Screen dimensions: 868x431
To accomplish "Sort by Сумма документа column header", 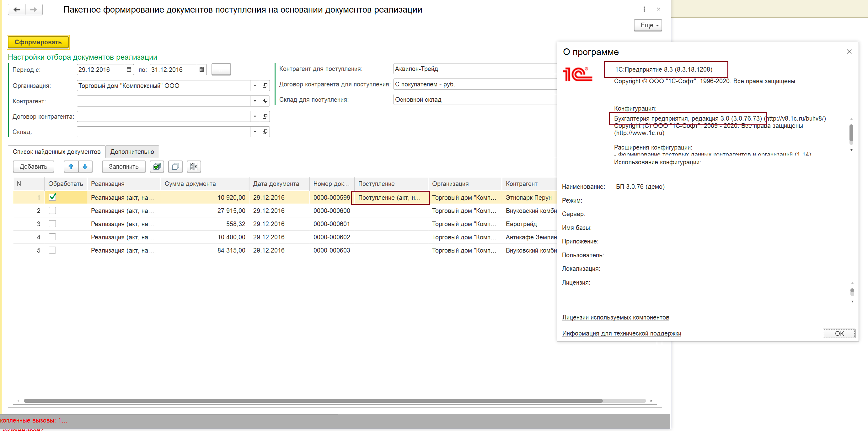I will pyautogui.click(x=205, y=184).
